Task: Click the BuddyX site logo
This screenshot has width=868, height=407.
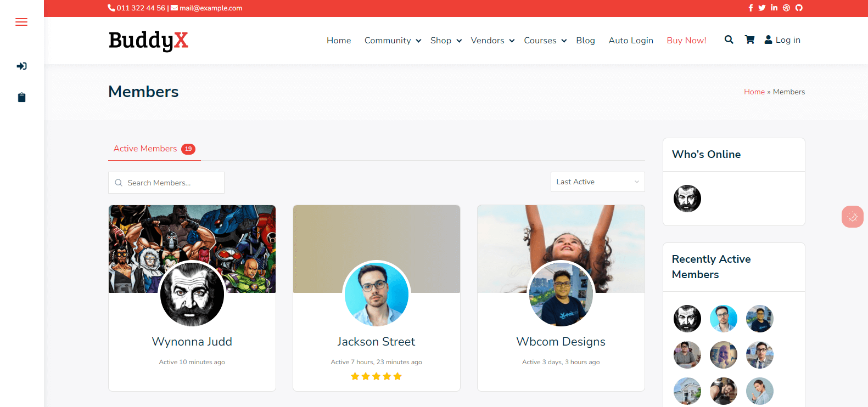Action: coord(148,41)
